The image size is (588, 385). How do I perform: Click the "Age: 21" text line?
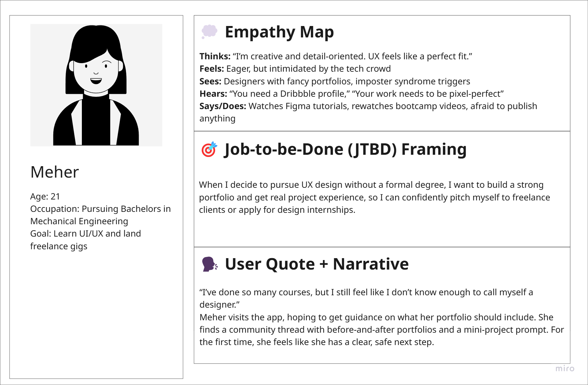pyautogui.click(x=45, y=197)
